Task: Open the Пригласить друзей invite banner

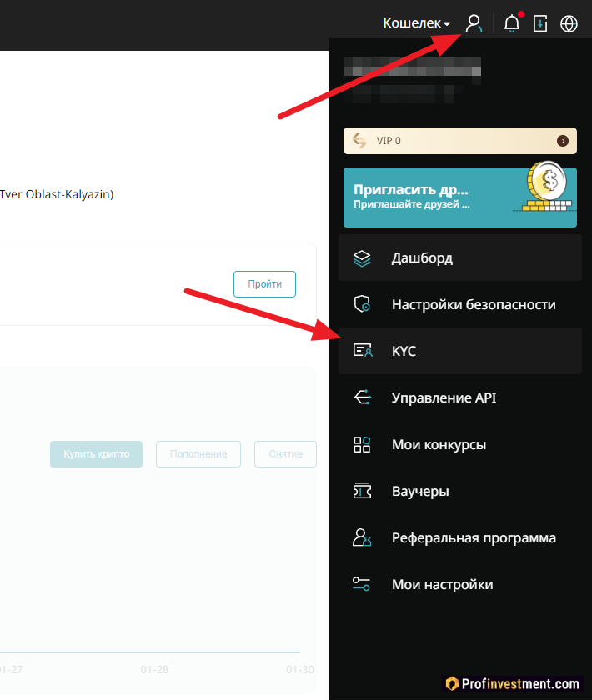Action: (459, 197)
